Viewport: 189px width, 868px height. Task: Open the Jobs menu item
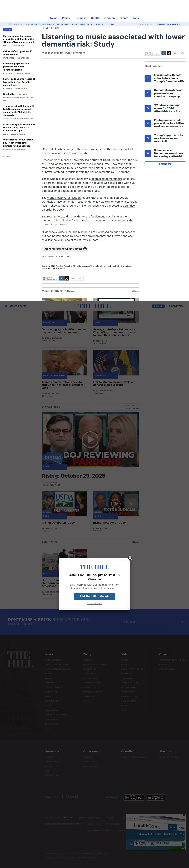pos(136,18)
